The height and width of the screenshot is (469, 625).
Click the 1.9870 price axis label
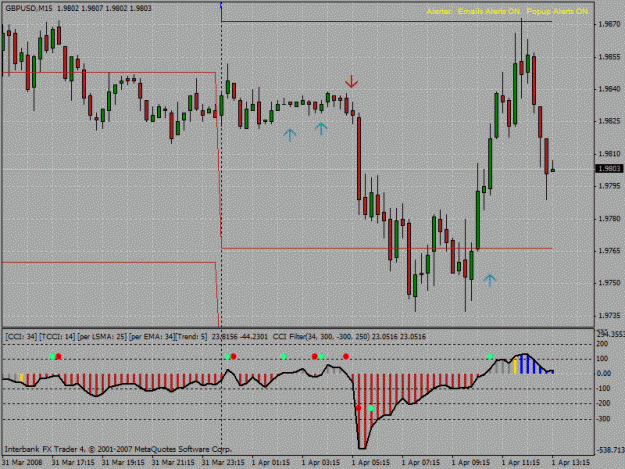[x=610, y=24]
